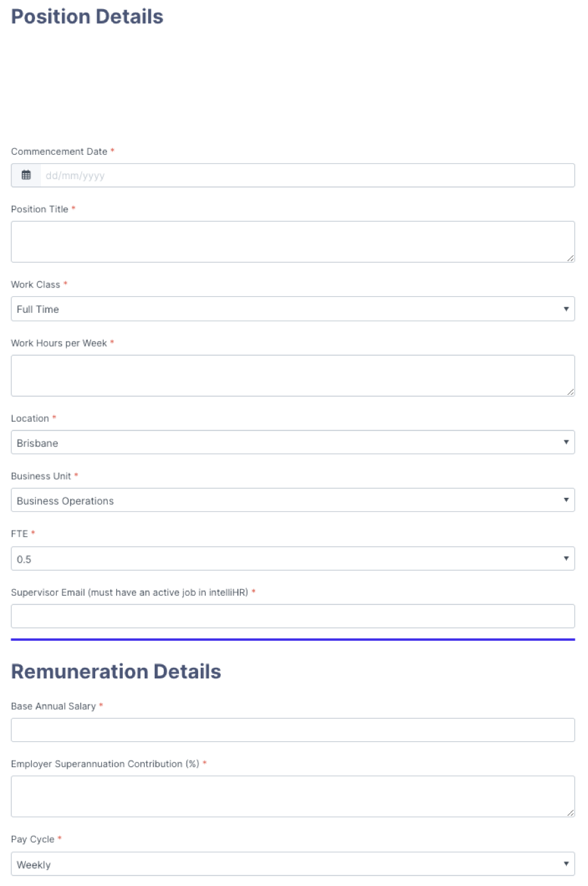The height and width of the screenshot is (886, 588).
Task: Click the Position Details heading
Action: tap(87, 17)
